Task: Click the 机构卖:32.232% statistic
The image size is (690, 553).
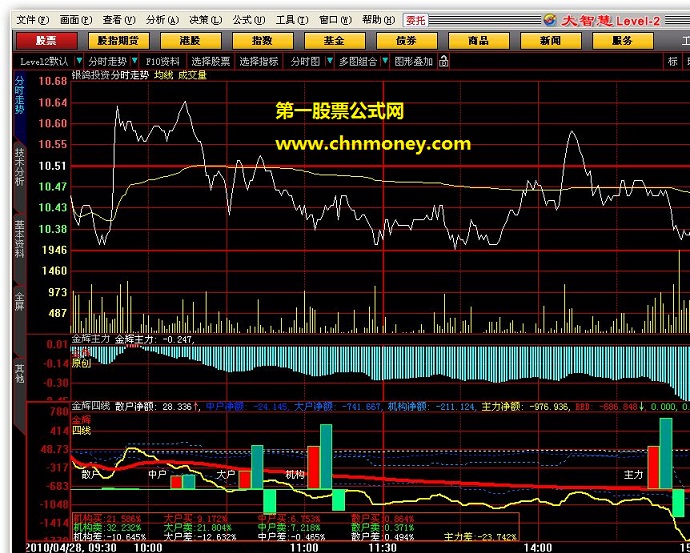Action: tap(107, 527)
